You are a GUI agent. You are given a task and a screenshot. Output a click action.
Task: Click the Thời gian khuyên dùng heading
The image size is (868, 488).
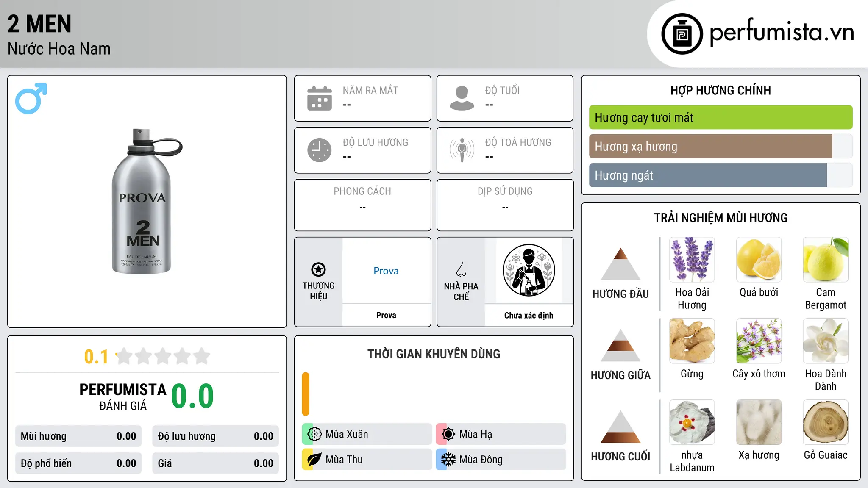pos(434,354)
